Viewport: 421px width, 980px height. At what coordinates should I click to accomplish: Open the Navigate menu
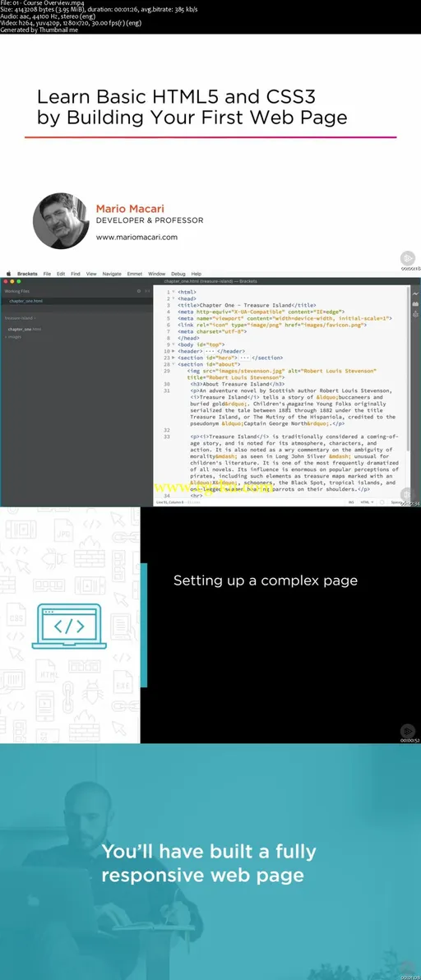tap(112, 274)
